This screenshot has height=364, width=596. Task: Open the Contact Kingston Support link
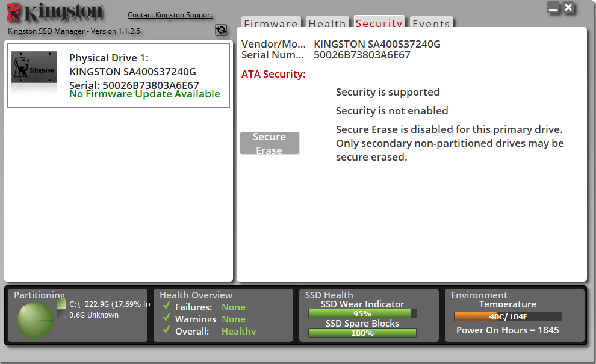point(170,14)
